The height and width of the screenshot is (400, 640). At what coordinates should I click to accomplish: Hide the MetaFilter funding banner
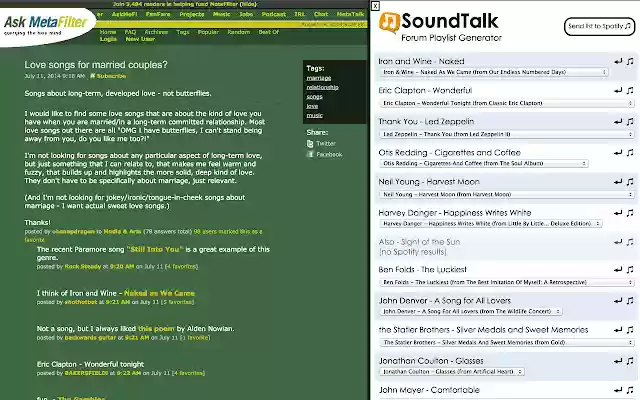pos(248,4)
